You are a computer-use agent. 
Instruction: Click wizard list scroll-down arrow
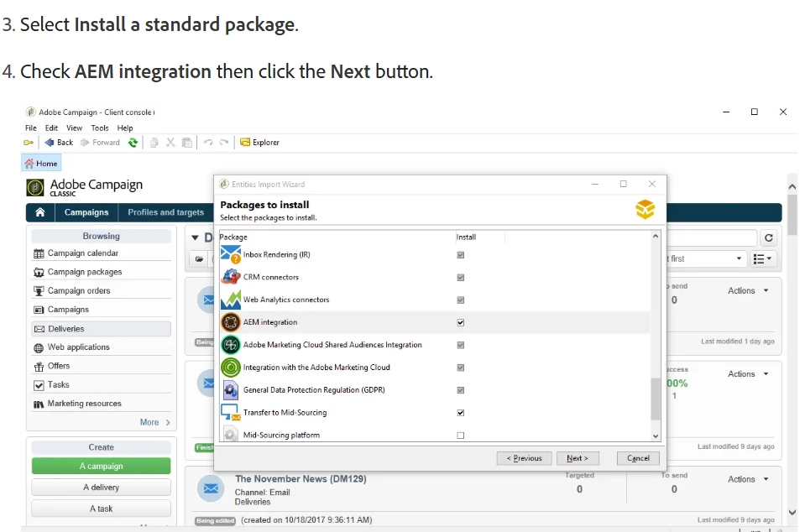(656, 436)
